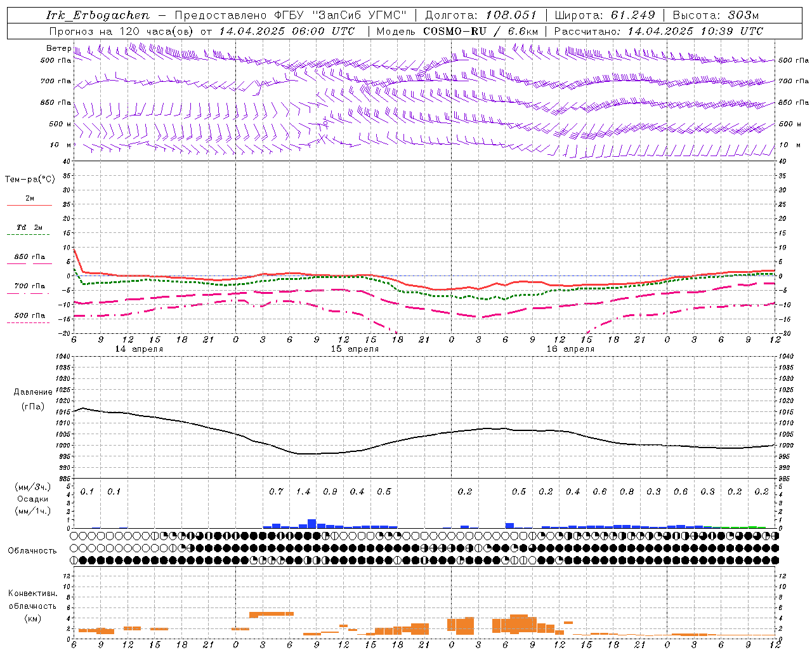812x650 pixels.
Task: Click the Облачность cloud cover label
Action: [32, 551]
